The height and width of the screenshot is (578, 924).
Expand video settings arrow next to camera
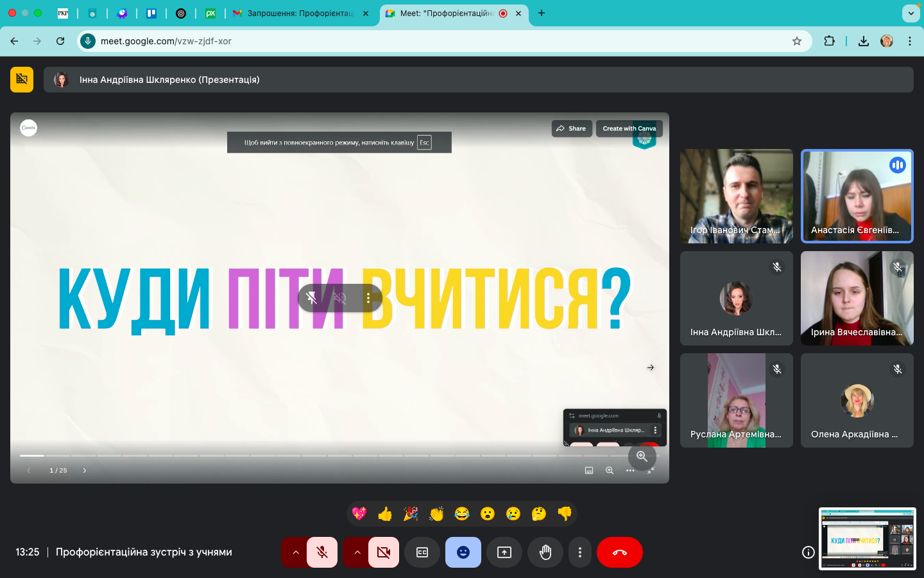357,552
